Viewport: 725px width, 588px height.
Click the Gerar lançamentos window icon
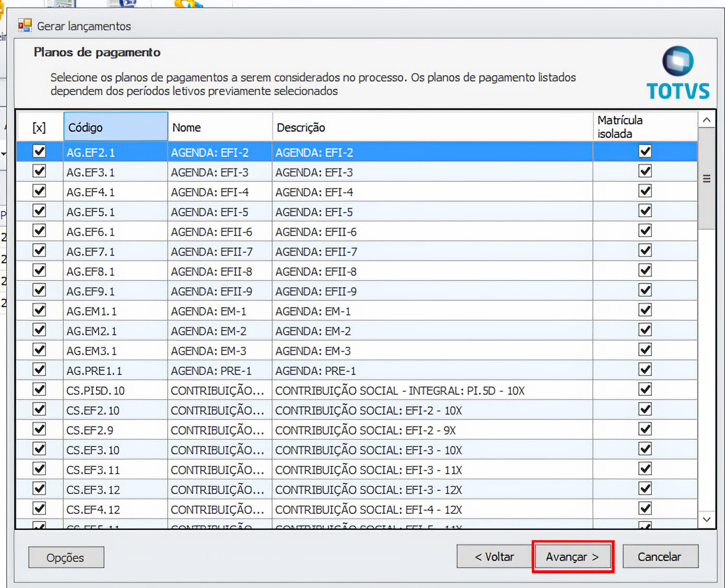[25, 26]
